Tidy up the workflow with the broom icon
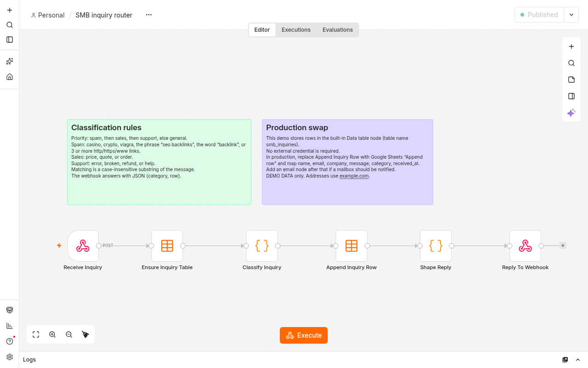Screen dimensions: 588x368 pyautogui.click(x=85, y=334)
